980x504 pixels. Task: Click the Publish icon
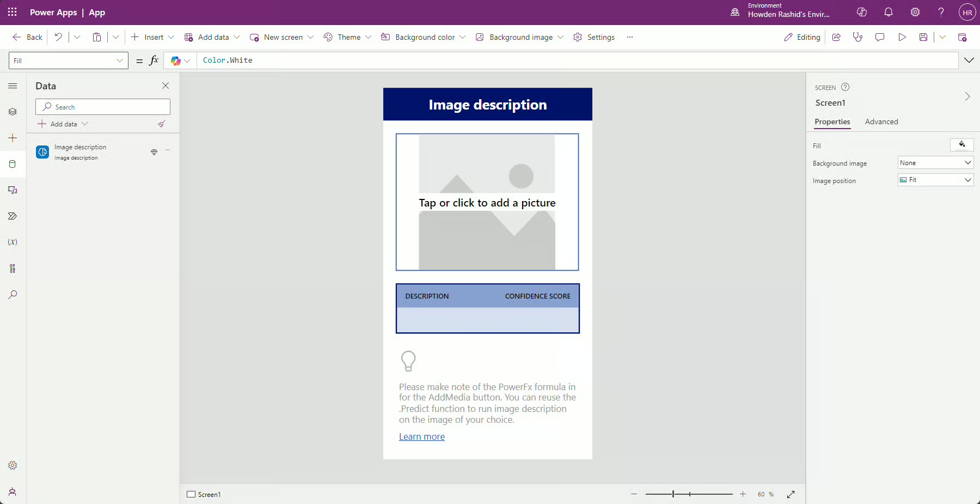coord(963,37)
